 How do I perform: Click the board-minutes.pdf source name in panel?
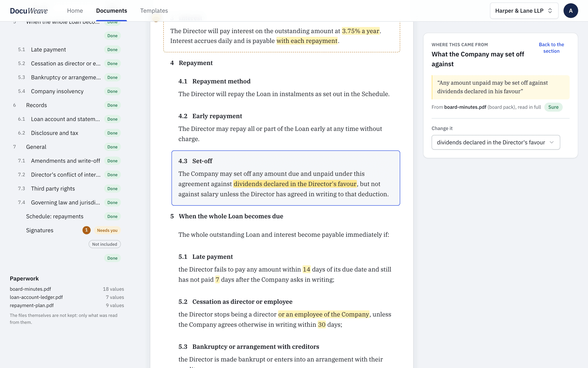point(465,107)
